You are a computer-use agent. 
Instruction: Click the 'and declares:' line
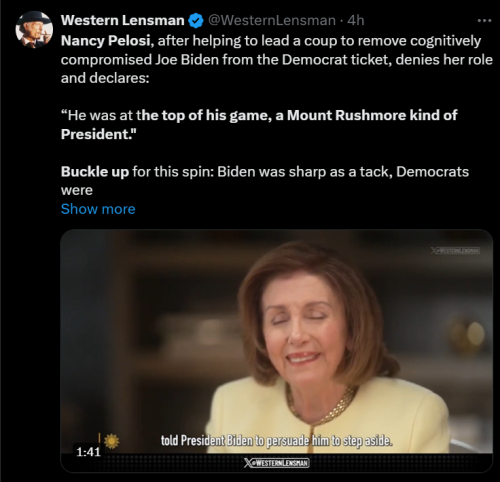pyautogui.click(x=105, y=78)
